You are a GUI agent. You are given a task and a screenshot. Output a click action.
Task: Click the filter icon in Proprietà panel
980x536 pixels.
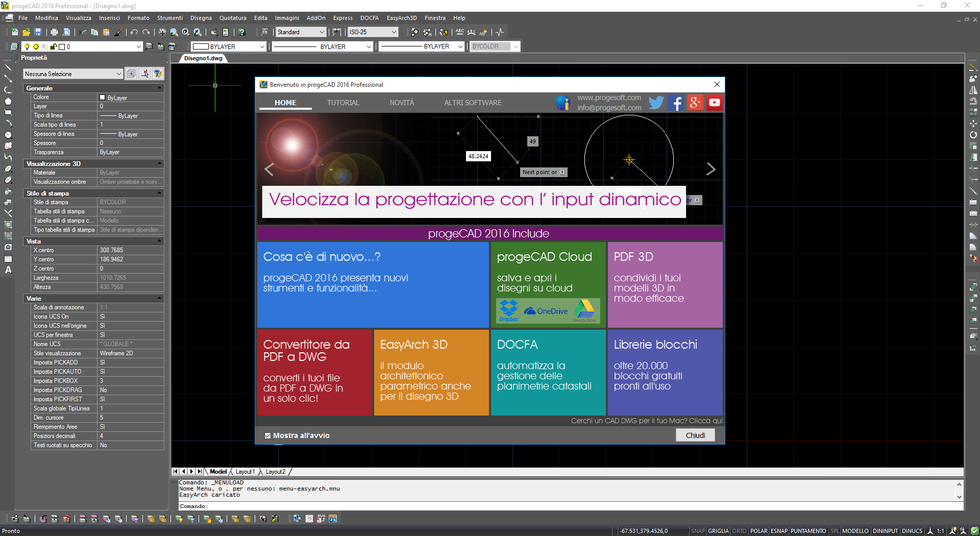pyautogui.click(x=158, y=74)
